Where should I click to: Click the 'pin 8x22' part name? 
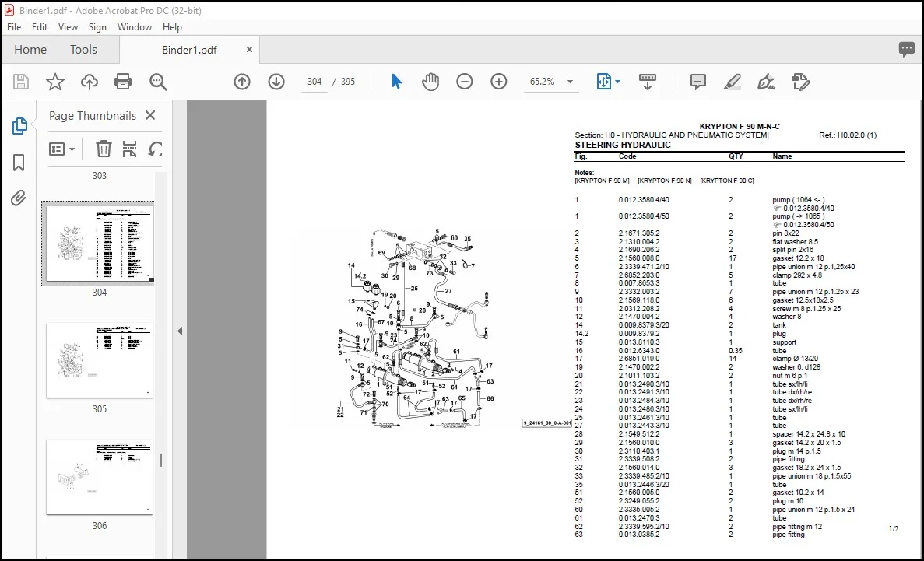click(x=787, y=233)
